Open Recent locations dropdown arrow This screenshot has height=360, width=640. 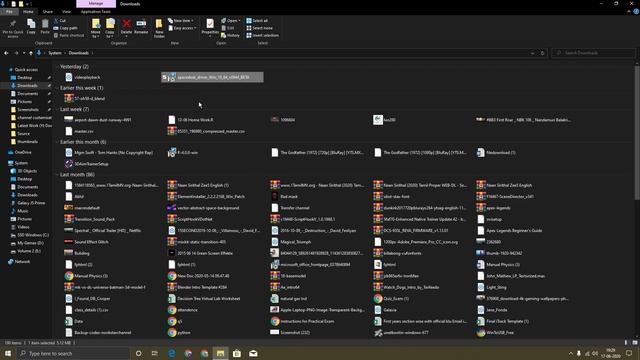pyautogui.click(x=24, y=53)
